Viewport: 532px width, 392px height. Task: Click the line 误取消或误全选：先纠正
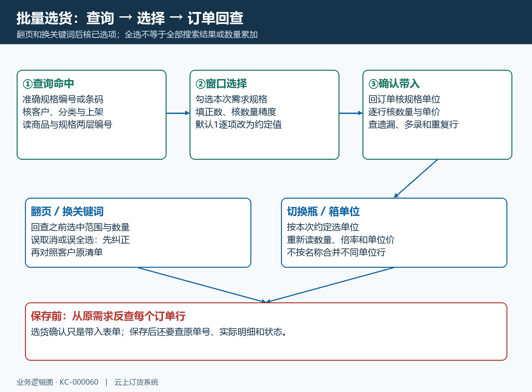(80, 240)
